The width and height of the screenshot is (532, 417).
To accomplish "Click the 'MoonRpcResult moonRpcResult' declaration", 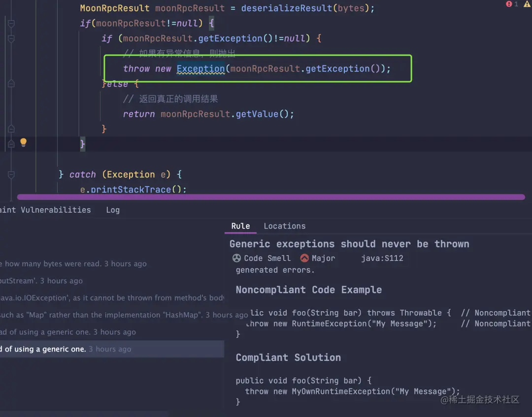I will (152, 8).
